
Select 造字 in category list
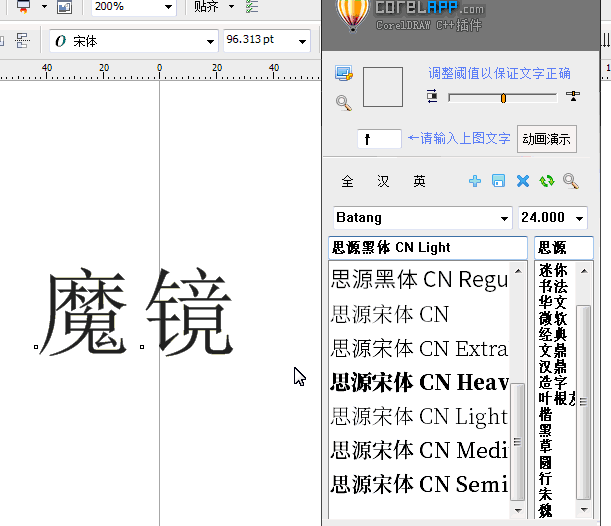(553, 383)
